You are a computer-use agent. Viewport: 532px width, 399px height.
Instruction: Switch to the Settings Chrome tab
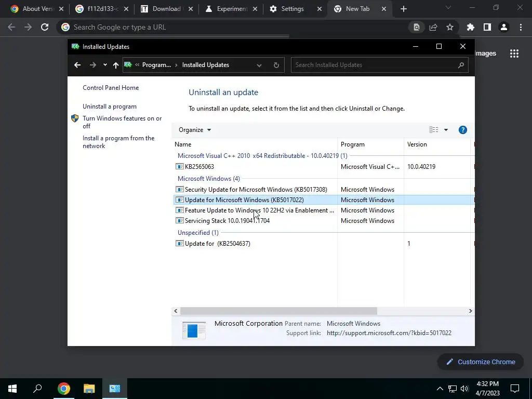pos(292,9)
